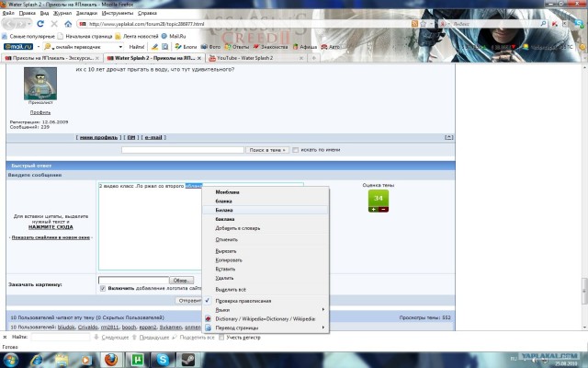588x368 pixels.
Task: Click the browser back arrow button
Action: tap(8, 24)
